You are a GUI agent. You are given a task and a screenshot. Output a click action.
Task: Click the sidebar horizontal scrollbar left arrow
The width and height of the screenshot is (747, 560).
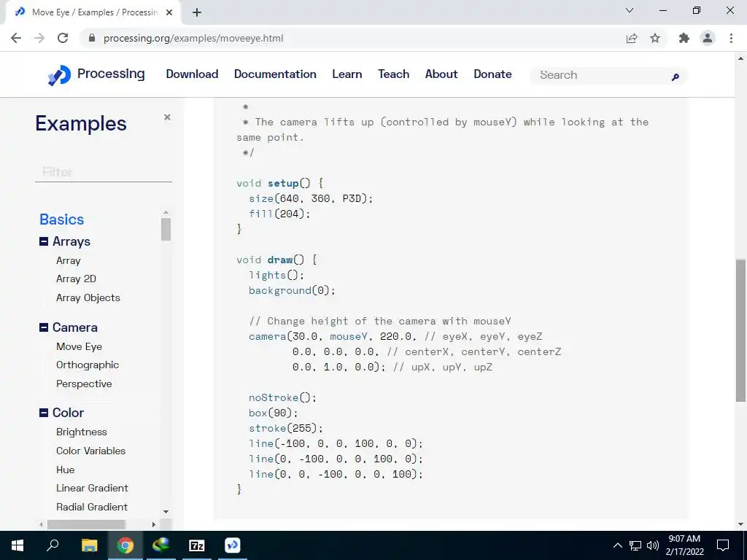click(41, 524)
